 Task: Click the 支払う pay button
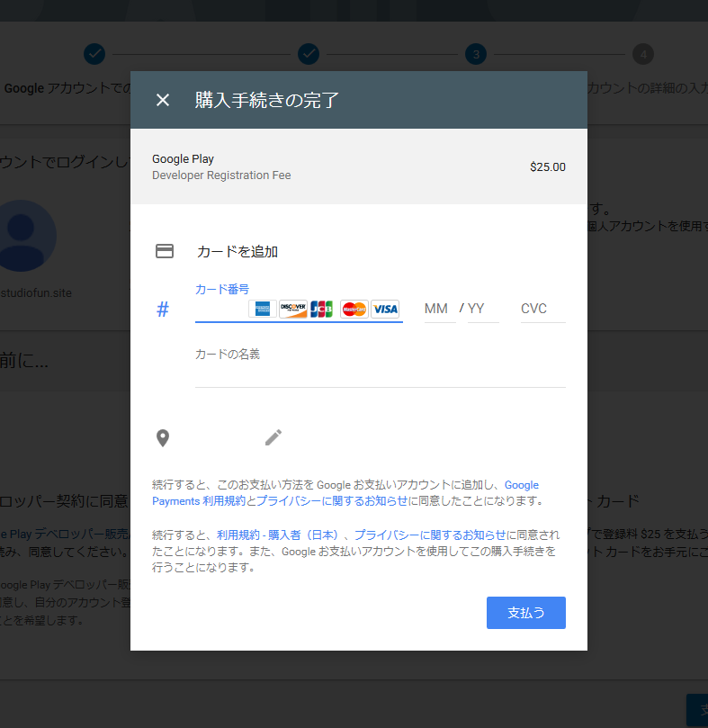526,613
